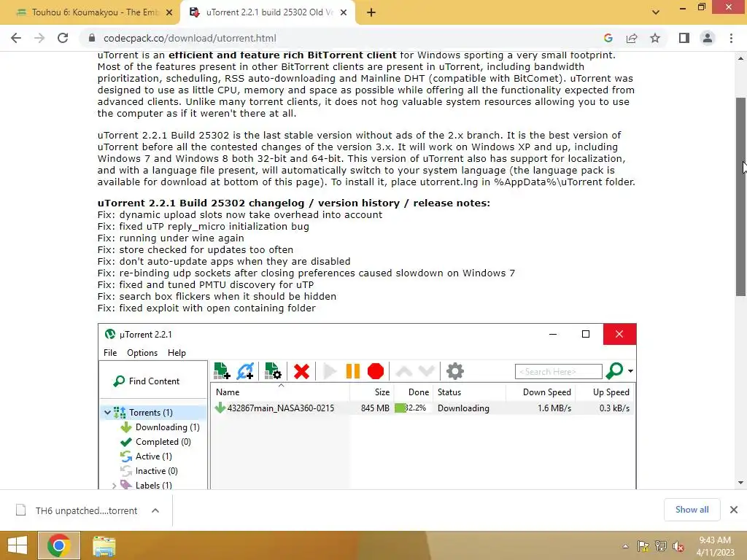Viewport: 747px width, 560px height.
Task: Click the page vertical scrollbar thumb
Action: pyautogui.click(x=741, y=197)
